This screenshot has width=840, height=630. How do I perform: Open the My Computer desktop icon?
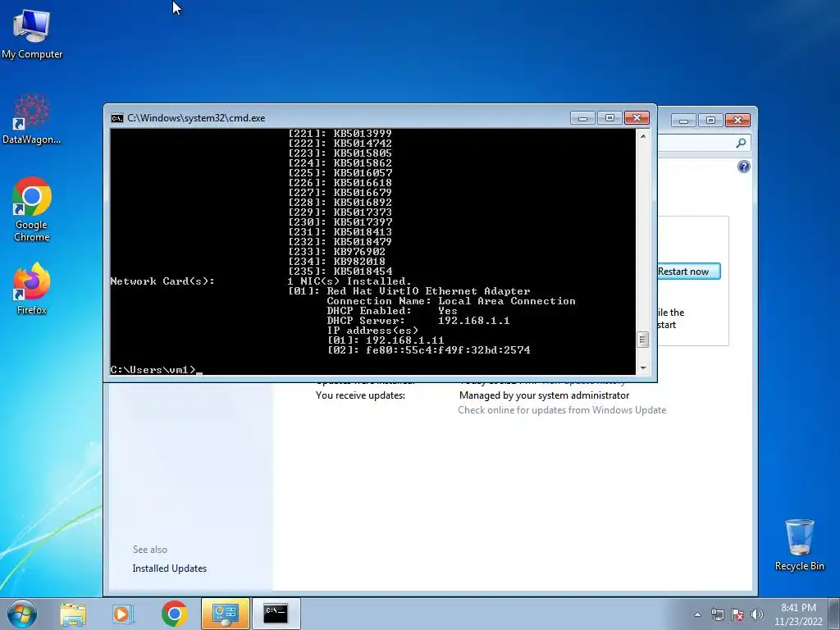(x=32, y=34)
